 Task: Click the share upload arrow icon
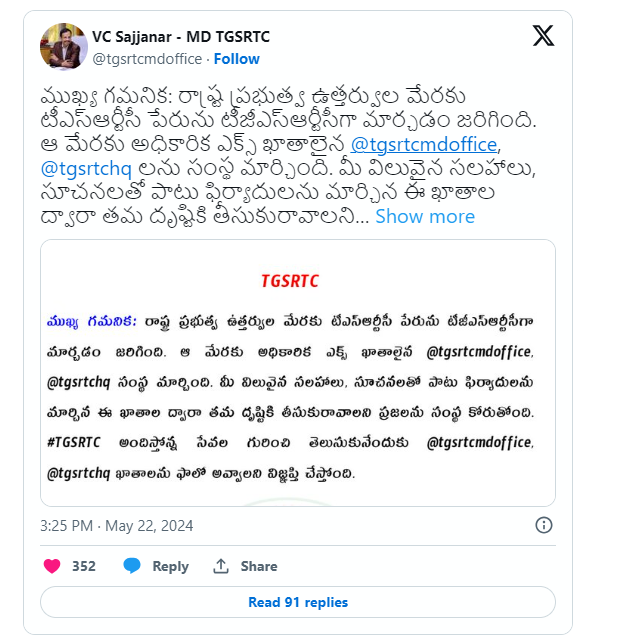coord(221,566)
